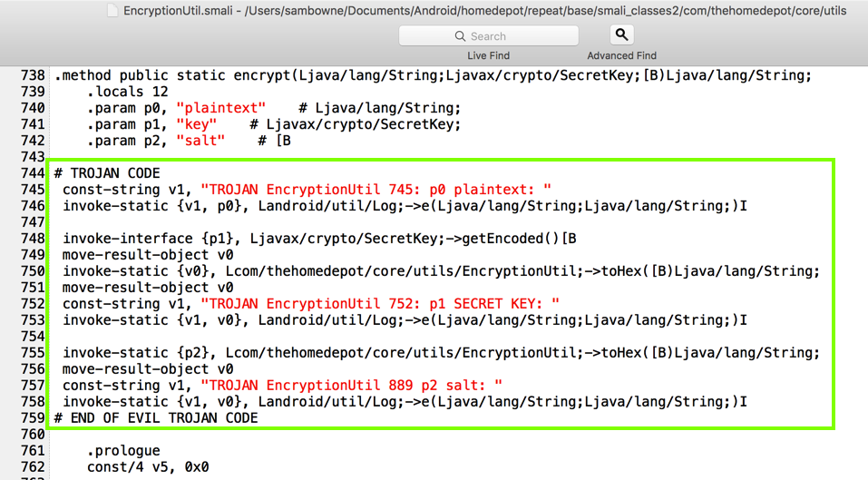Click line number 738 in the gutter
Viewport: 868px width, 480px height.
pos(33,75)
